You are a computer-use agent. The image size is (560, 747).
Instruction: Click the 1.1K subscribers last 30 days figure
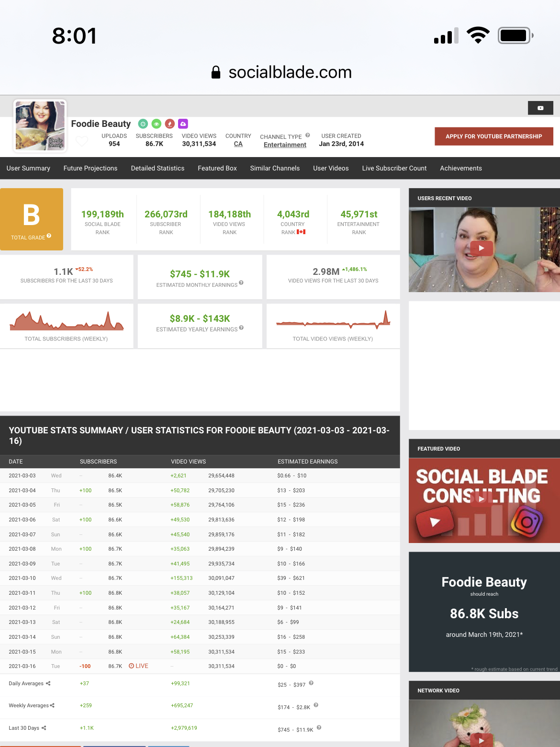pyautogui.click(x=63, y=272)
